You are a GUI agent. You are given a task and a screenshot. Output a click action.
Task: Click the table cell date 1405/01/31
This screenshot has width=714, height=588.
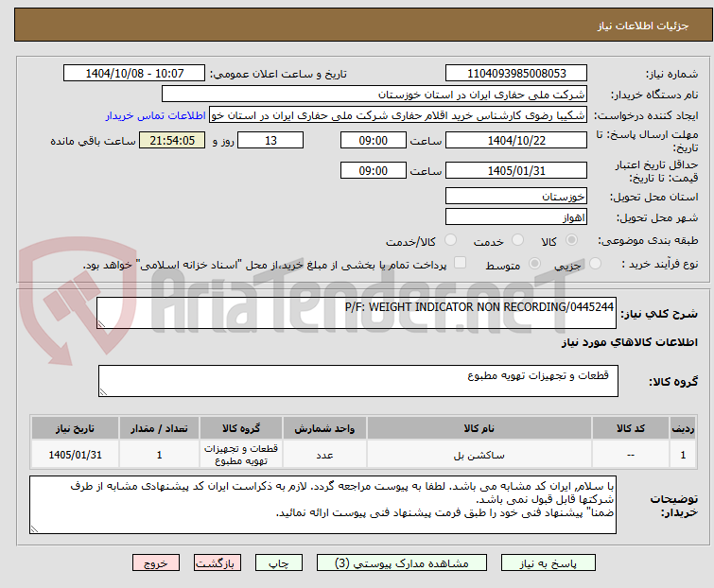coord(75,455)
